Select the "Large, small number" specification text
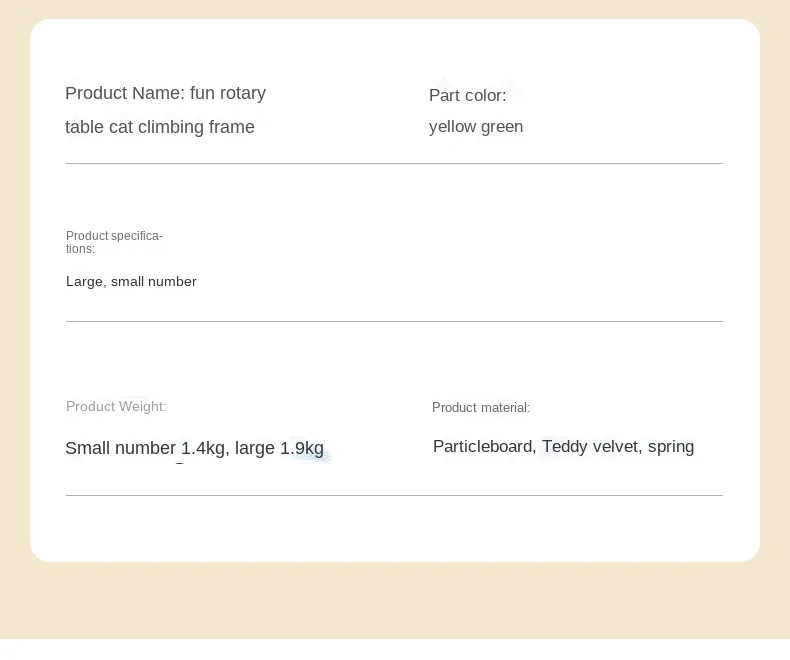 point(131,282)
